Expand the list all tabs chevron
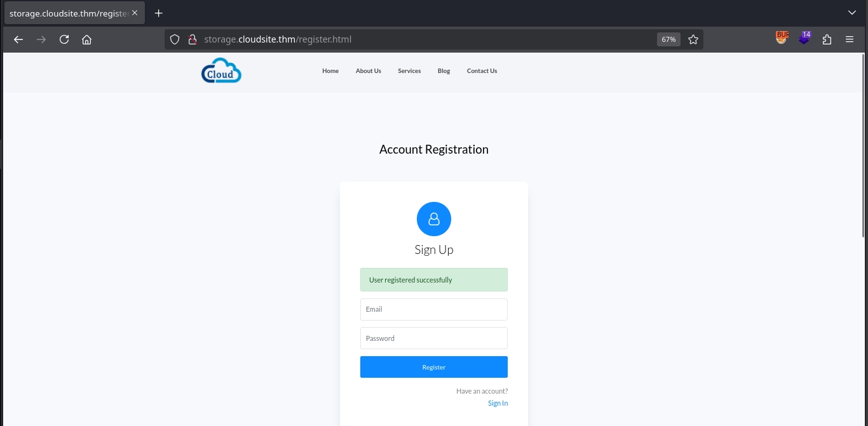 click(852, 13)
